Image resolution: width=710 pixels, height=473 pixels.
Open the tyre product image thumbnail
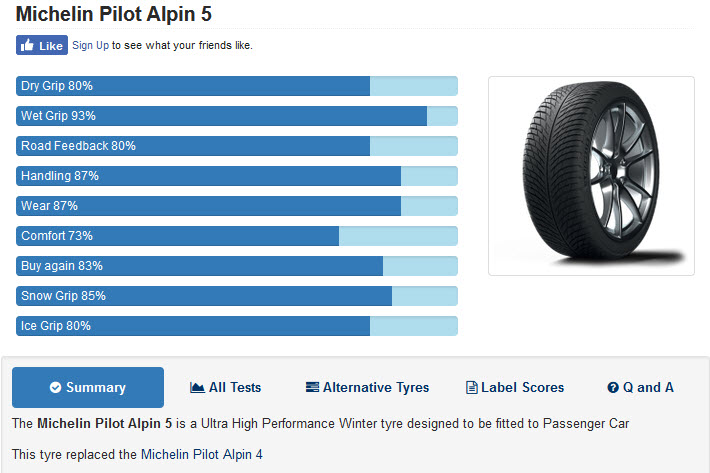(x=591, y=176)
